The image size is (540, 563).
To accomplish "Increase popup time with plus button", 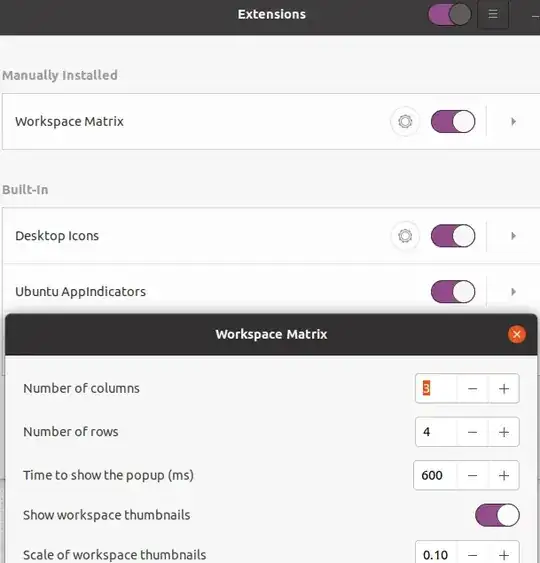I will (x=504, y=475).
